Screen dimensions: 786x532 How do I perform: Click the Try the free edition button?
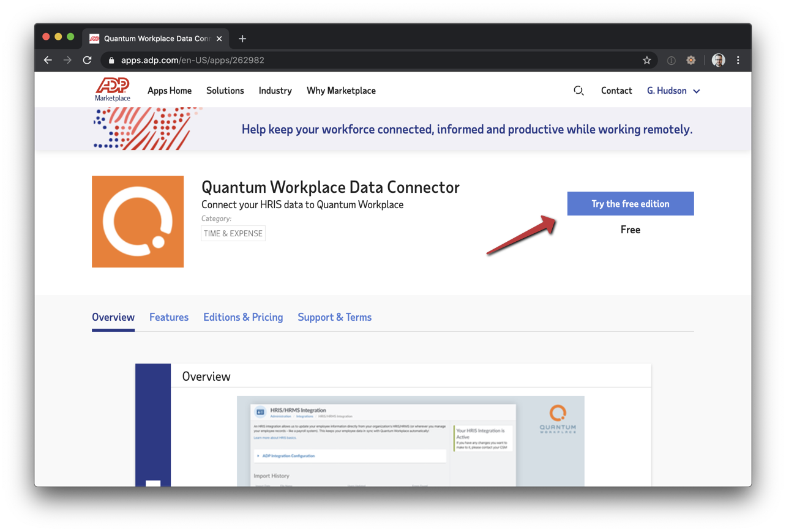click(x=630, y=203)
